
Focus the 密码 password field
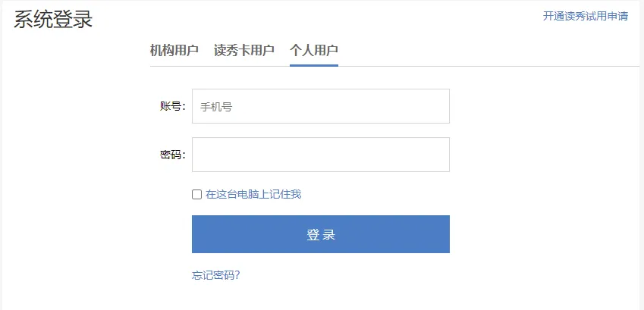point(321,155)
